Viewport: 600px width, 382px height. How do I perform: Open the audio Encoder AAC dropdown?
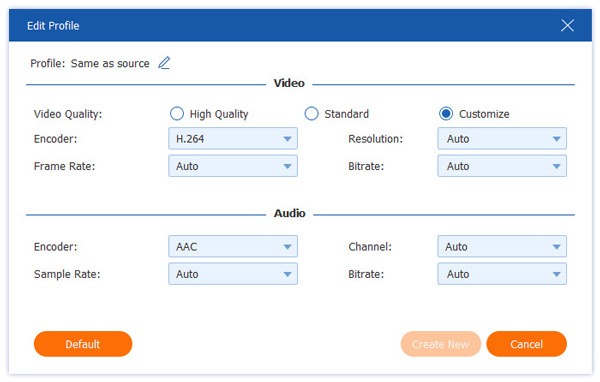click(x=233, y=247)
